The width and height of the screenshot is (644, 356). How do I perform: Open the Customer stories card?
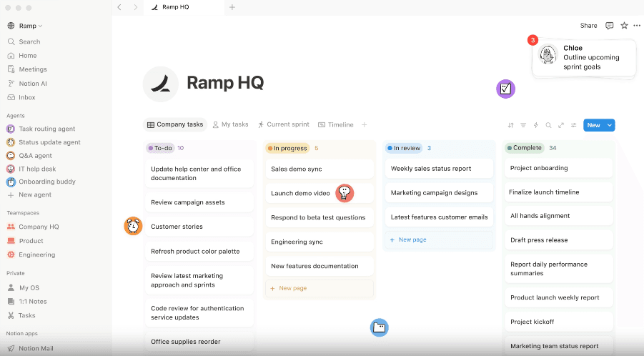[x=199, y=227]
